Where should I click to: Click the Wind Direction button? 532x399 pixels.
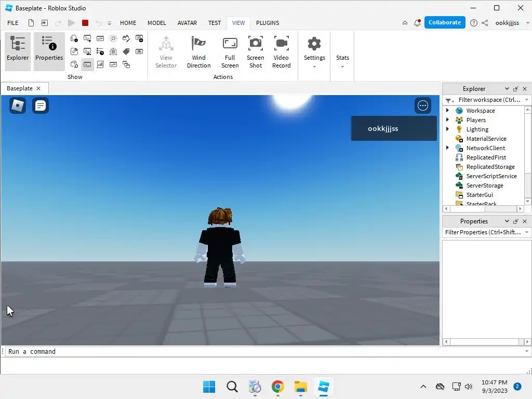pyautogui.click(x=199, y=52)
